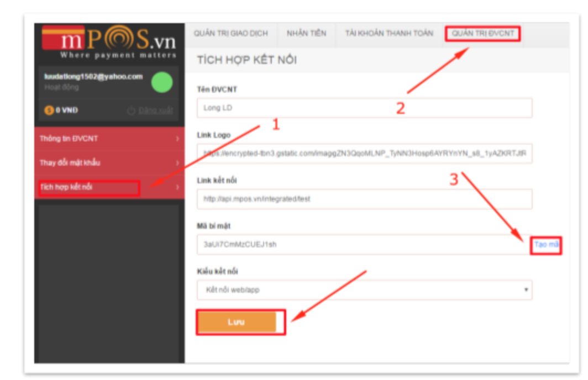The width and height of the screenshot is (588, 380).
Task: Click the TÍCH HỢP KẾT NỐI heading
Action: [x=247, y=60]
